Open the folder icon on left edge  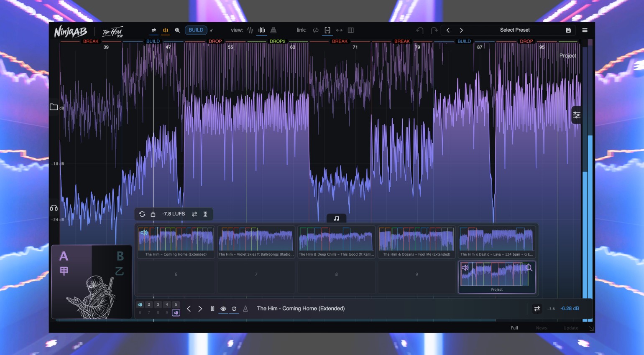tap(54, 107)
